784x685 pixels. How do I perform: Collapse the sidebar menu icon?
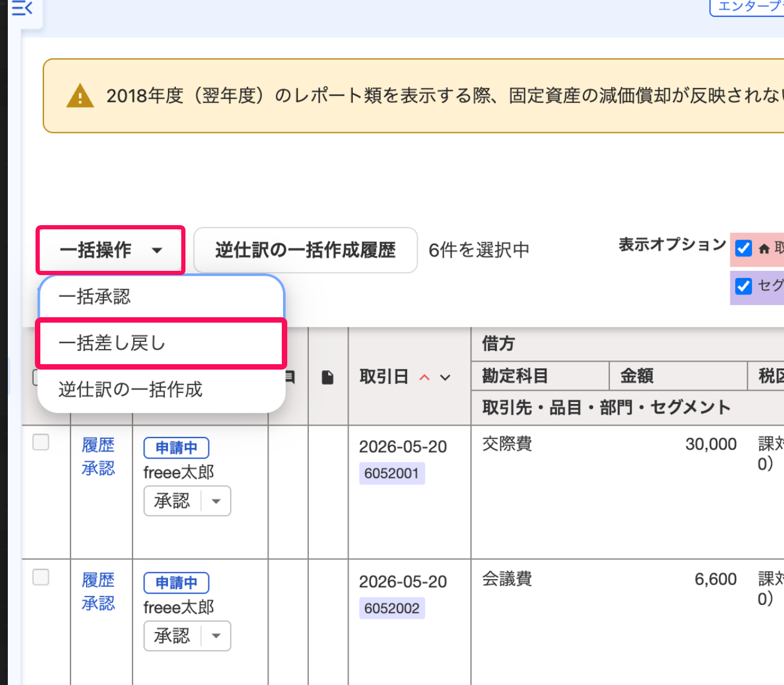pos(22,8)
